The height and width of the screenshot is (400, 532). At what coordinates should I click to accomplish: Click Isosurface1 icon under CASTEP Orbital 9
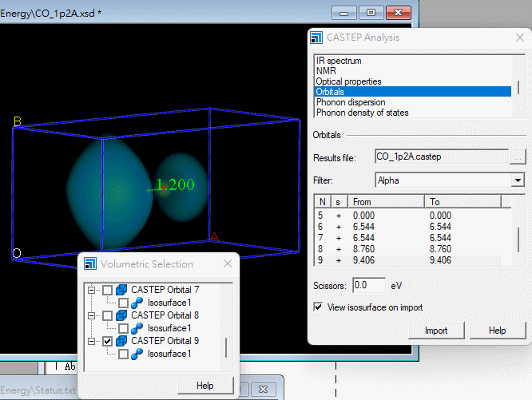click(138, 354)
